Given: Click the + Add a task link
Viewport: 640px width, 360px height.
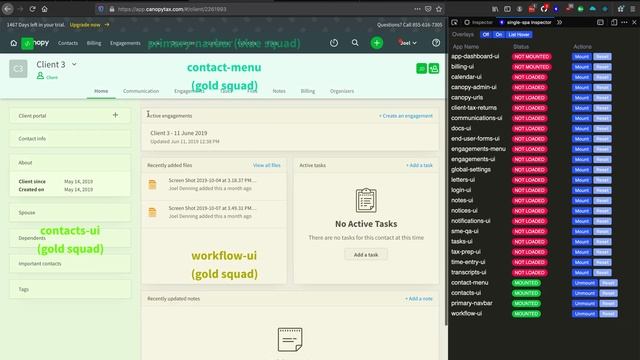Looking at the screenshot, I should tap(419, 165).
